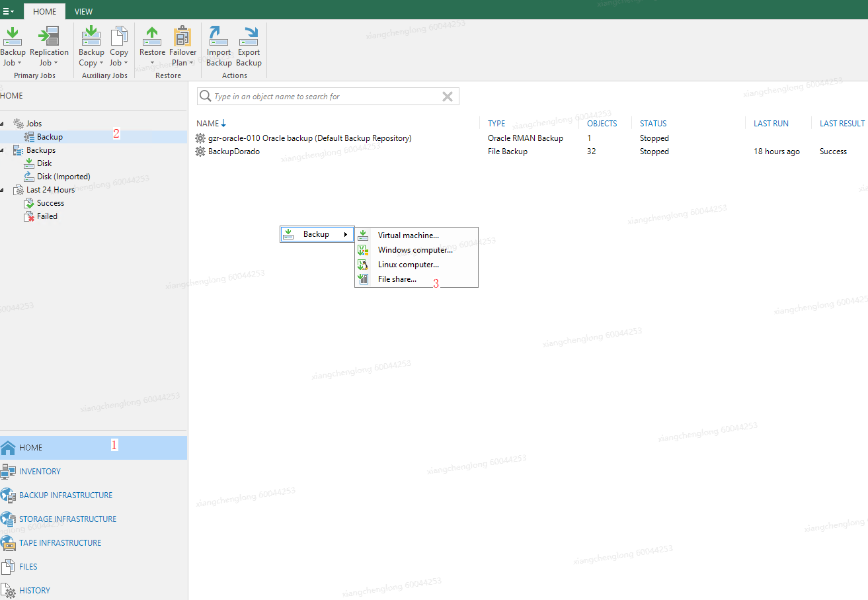Select the BackupDorado job row
This screenshot has width=868, height=600.
click(234, 151)
